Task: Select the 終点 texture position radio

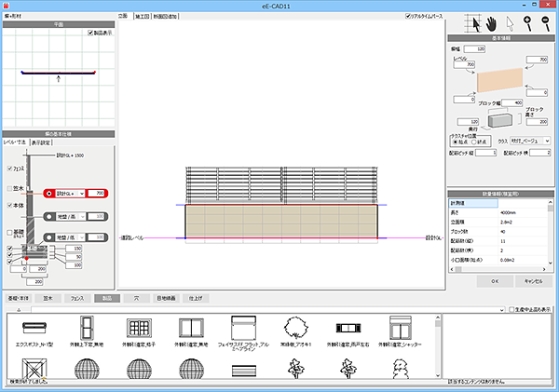Action: pyautogui.click(x=474, y=142)
